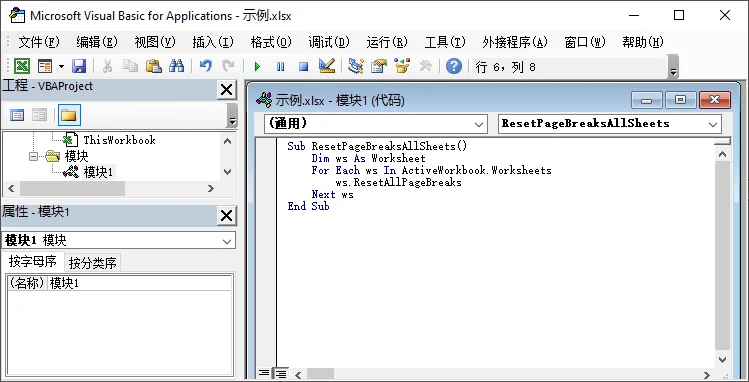Open the Insert object dropdown arrow

tap(61, 66)
